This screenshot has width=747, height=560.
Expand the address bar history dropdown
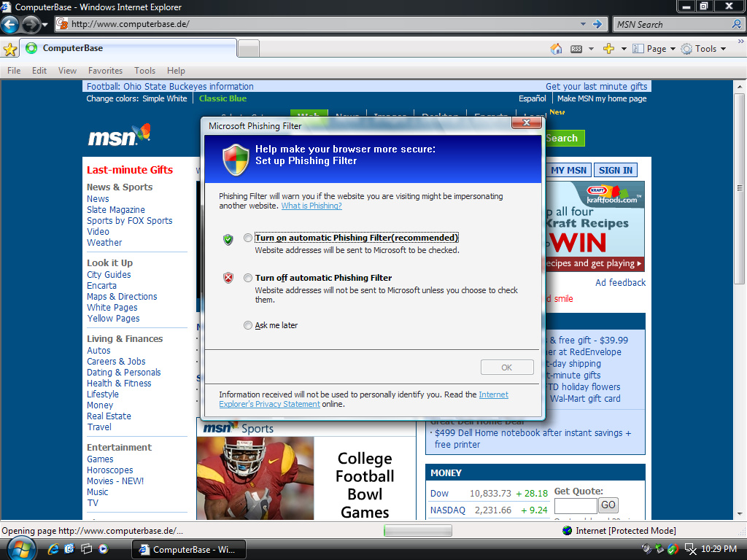coord(583,24)
